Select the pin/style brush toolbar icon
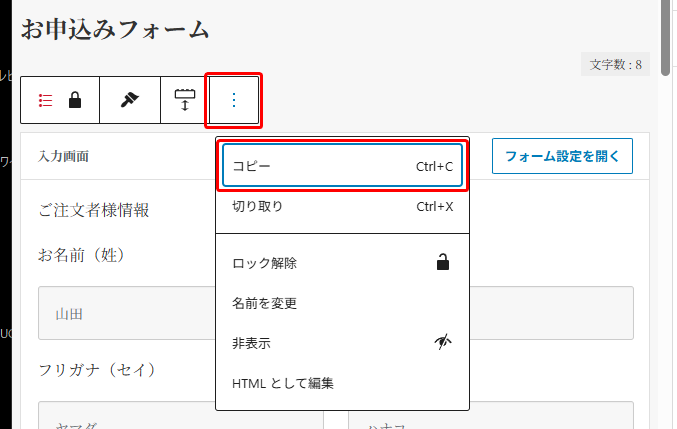Screen dimensions: 677x429 pyautogui.click(x=130, y=100)
